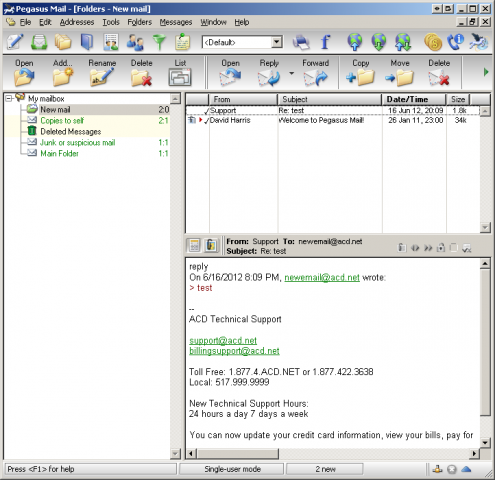Open the Tools menu

point(111,22)
